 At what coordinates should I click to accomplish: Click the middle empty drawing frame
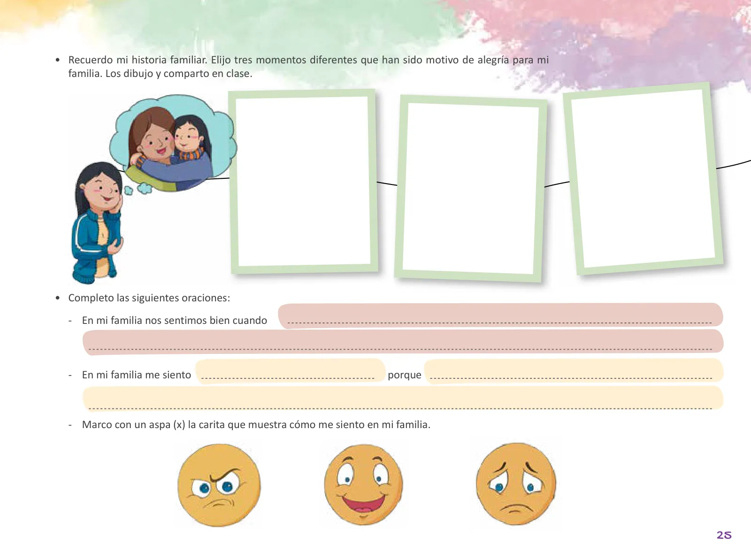pos(470,189)
